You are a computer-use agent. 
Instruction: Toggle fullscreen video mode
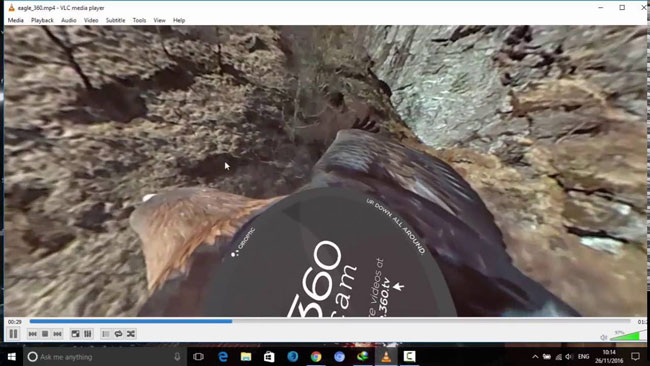tap(75, 334)
